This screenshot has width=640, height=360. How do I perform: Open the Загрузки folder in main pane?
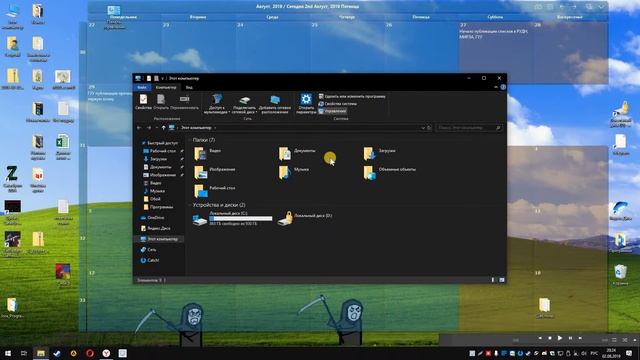[380, 153]
